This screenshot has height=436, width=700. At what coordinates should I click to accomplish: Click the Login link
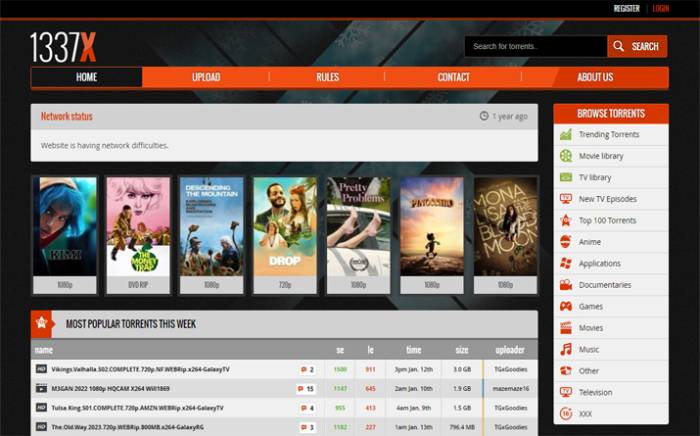click(661, 8)
